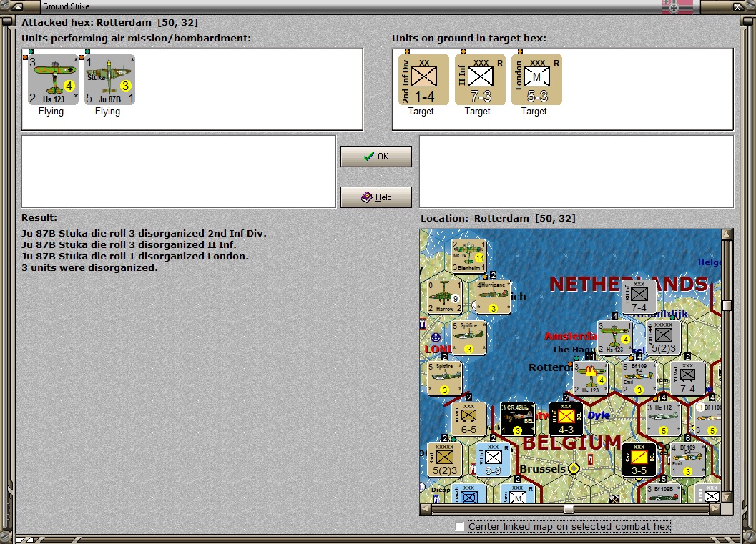Click the Spitfire counter just above XI Mot 6-5
The height and width of the screenshot is (544, 756).
pos(445,379)
